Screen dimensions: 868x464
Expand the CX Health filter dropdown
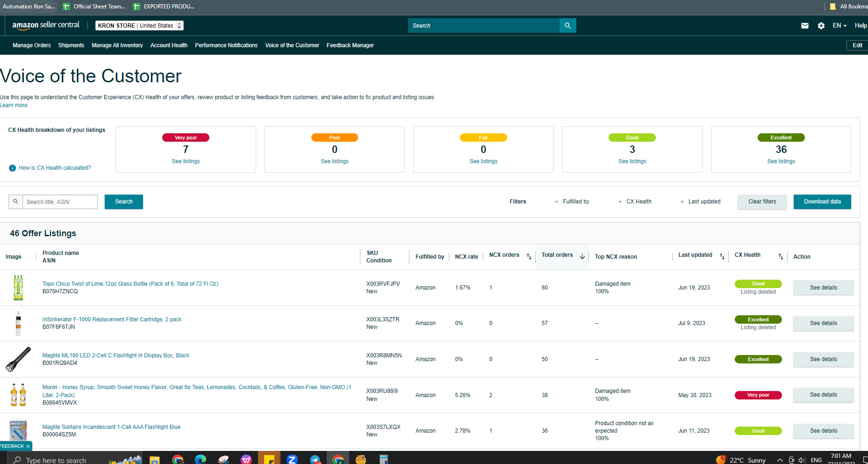coord(635,202)
